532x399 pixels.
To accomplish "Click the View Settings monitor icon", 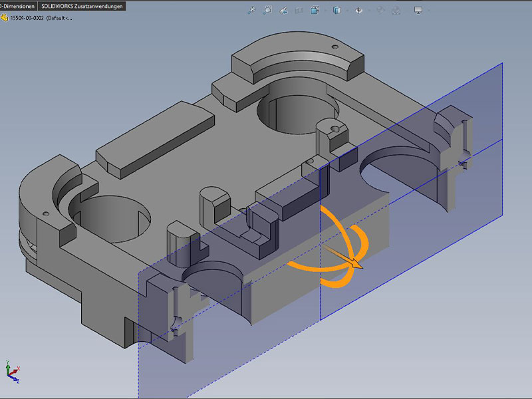I will point(418,11).
